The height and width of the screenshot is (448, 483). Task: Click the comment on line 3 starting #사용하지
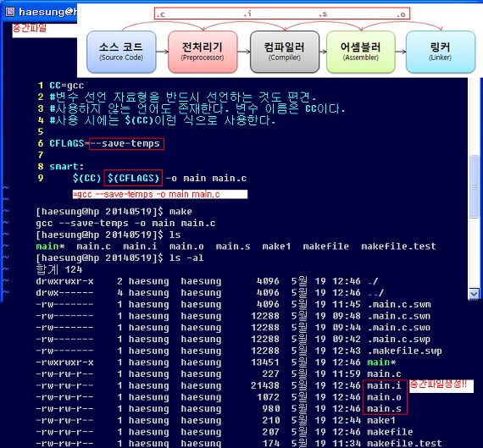[197, 108]
